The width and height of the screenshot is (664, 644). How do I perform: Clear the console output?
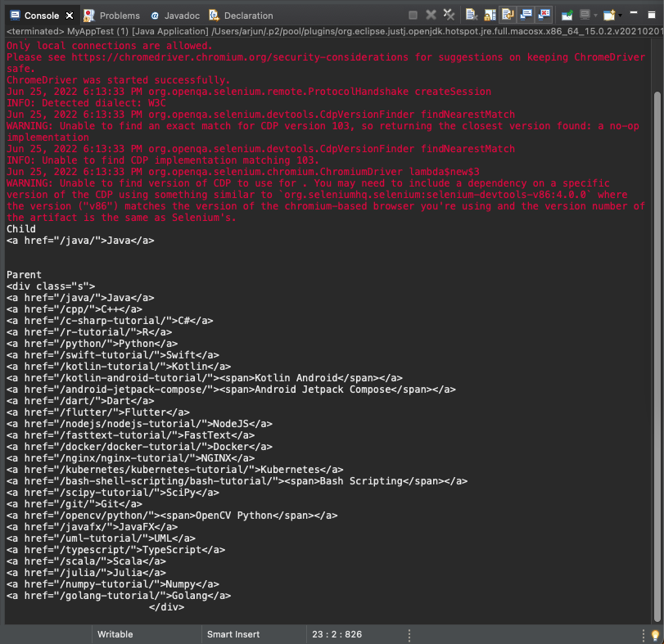[469, 14]
